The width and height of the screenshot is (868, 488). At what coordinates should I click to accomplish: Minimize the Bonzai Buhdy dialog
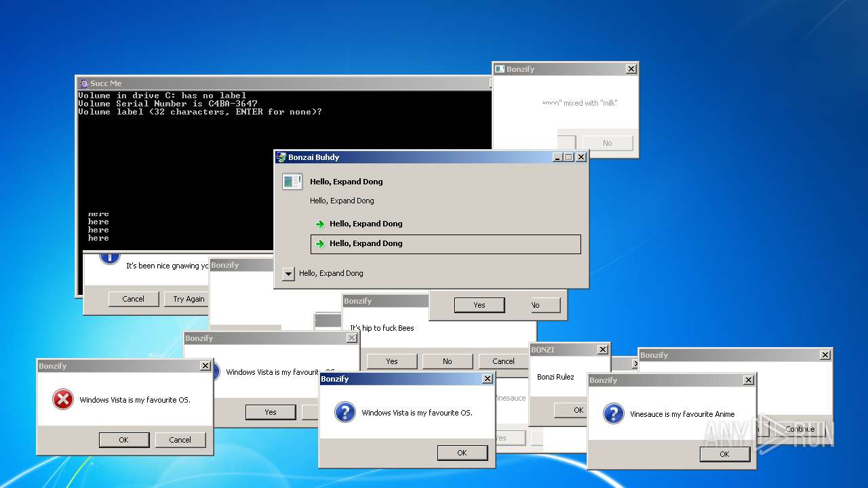pos(557,157)
